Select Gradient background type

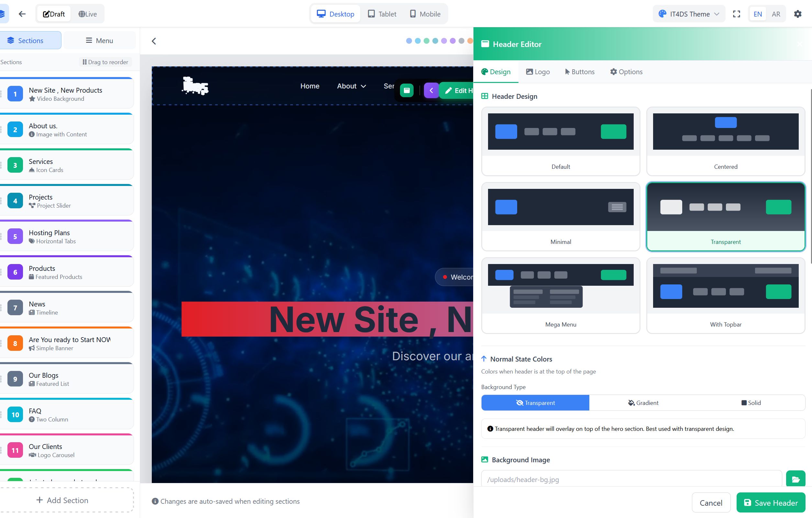[x=643, y=403]
